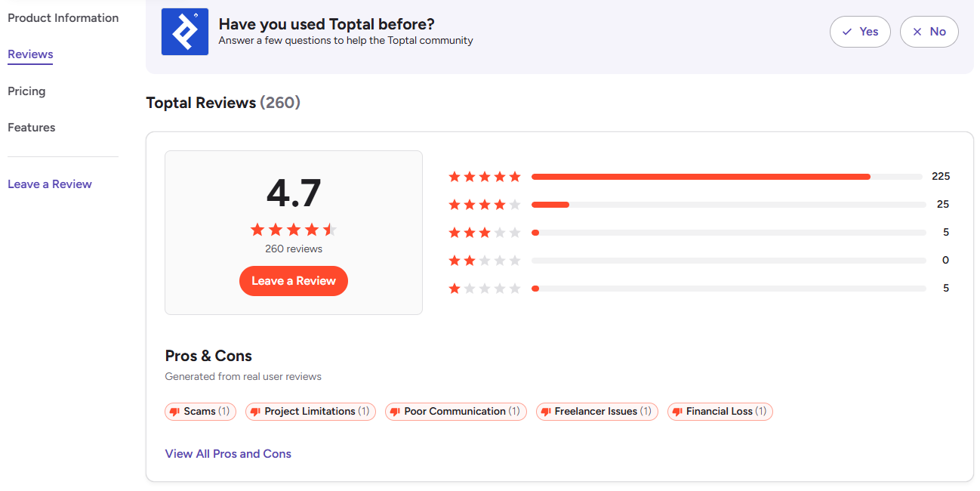The width and height of the screenshot is (980, 491).
Task: Click the Toptal logo icon
Action: pyautogui.click(x=185, y=32)
